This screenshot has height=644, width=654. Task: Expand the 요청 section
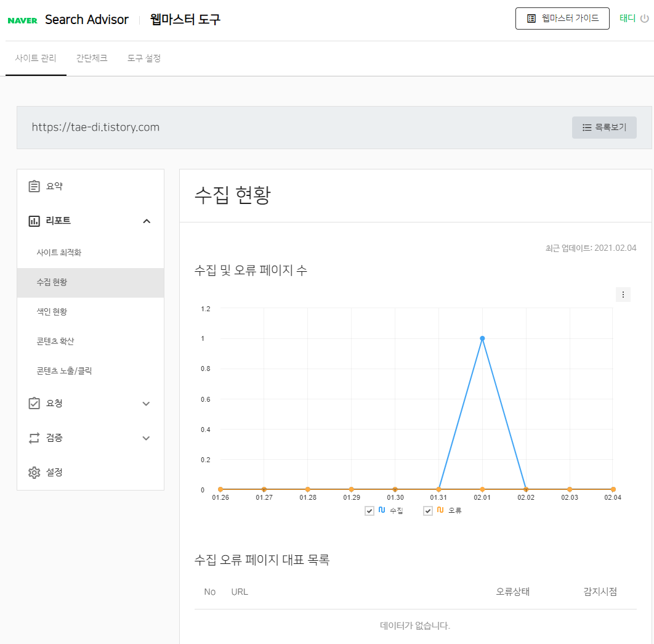pyautogui.click(x=147, y=403)
